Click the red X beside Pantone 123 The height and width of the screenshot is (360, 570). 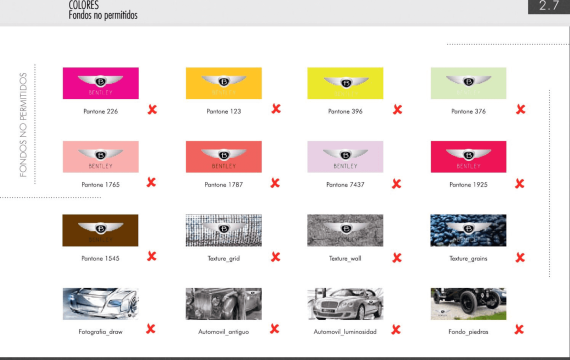point(276,108)
